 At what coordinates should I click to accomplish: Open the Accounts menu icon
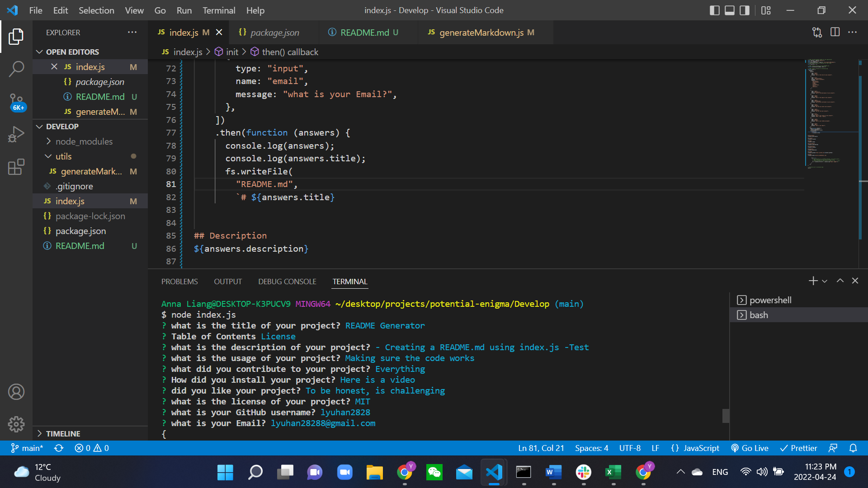coord(16,392)
